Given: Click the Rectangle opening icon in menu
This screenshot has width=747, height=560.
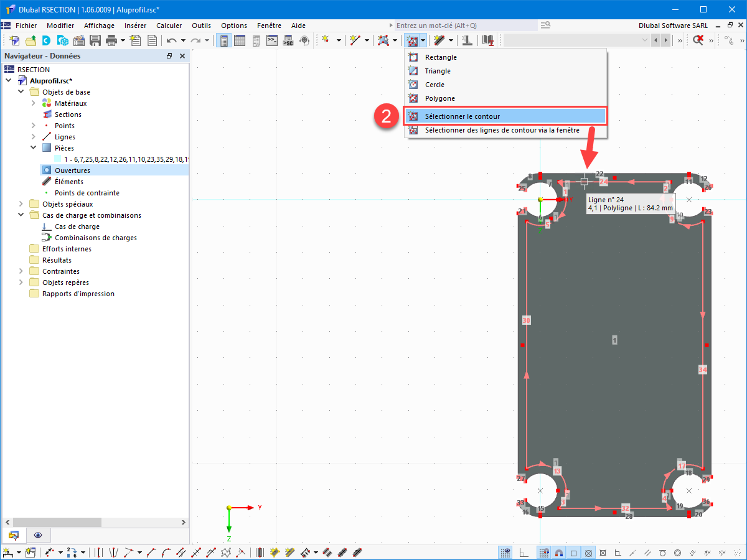Looking at the screenshot, I should 413,57.
